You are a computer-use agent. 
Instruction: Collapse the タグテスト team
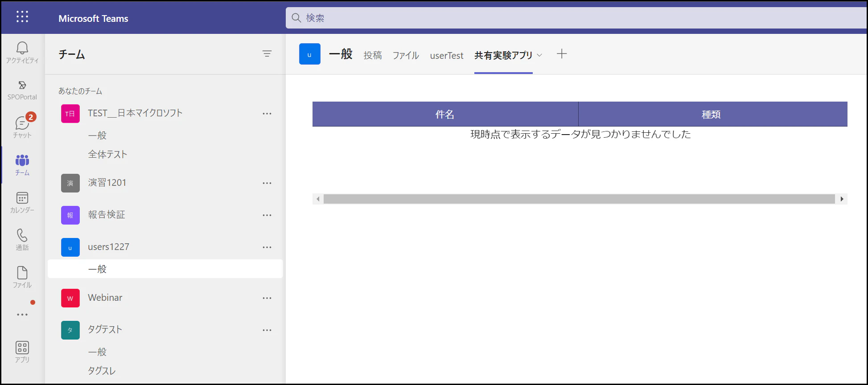tap(105, 330)
